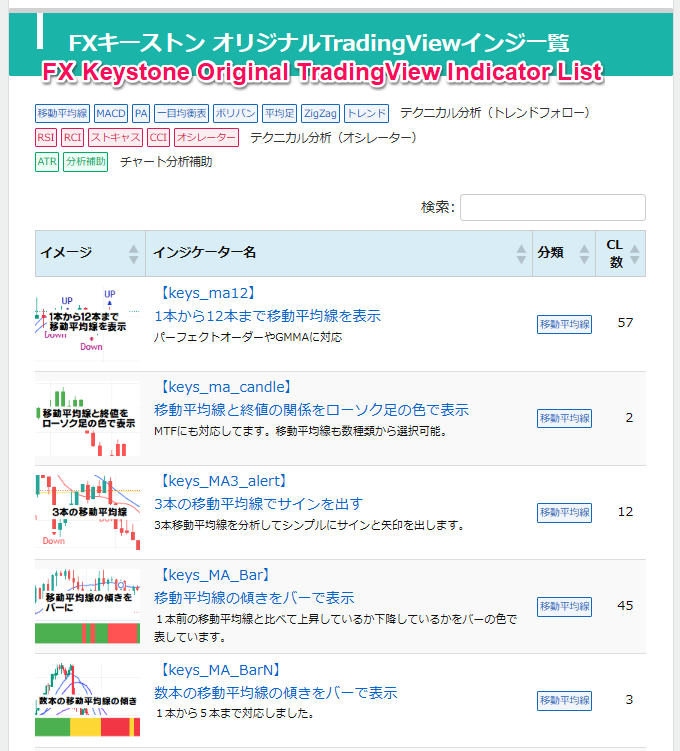Filter by MACD tag

tap(111, 114)
